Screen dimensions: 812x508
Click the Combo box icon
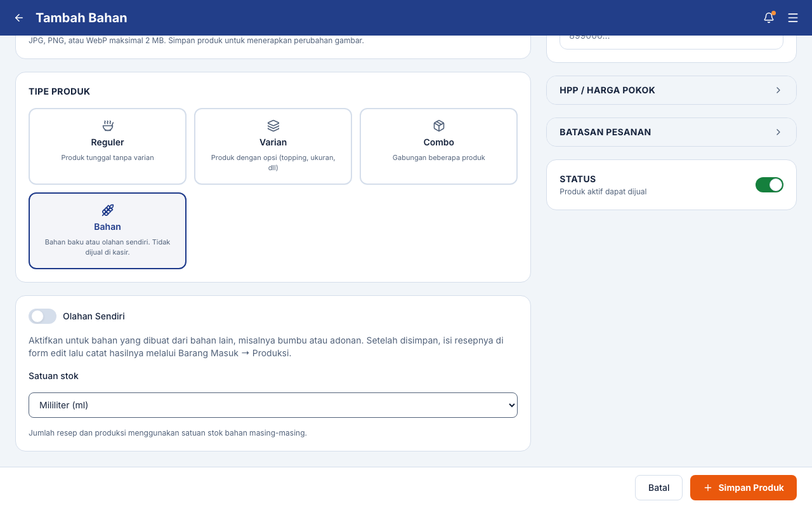tap(439, 126)
